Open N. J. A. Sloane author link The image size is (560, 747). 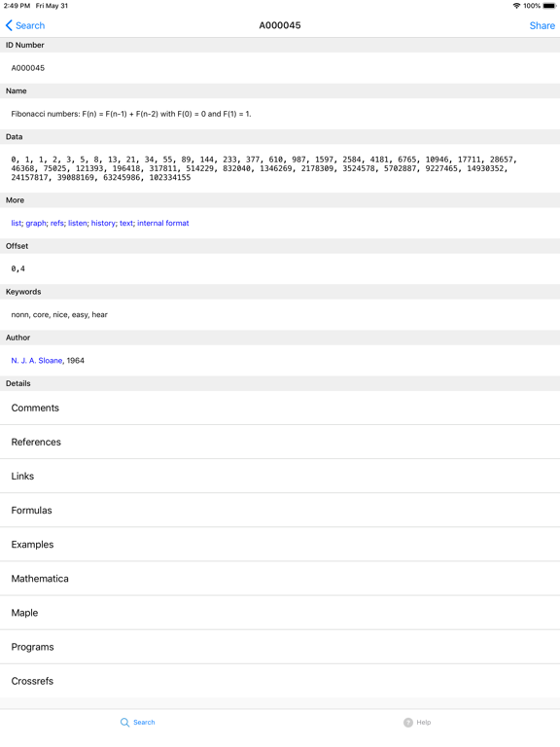point(37,361)
